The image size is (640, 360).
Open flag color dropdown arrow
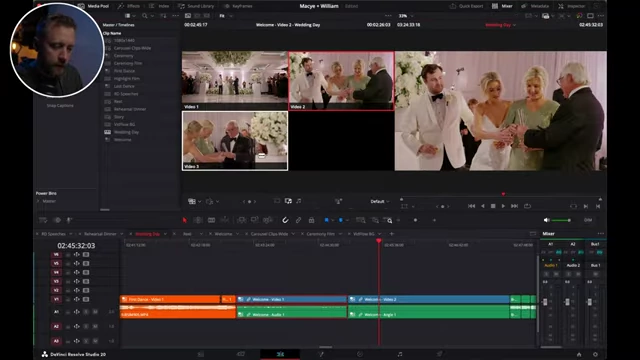[x=333, y=220]
